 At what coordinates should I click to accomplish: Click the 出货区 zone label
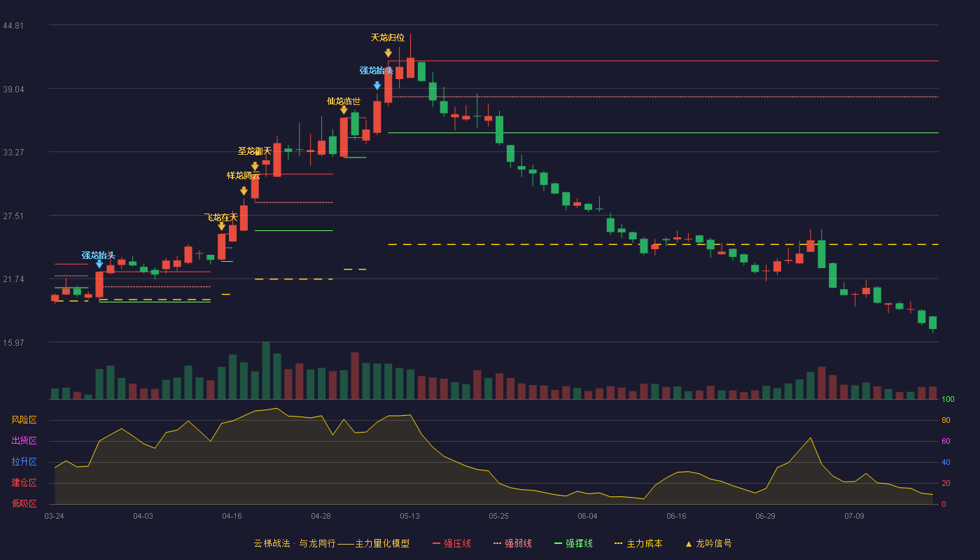point(24,441)
